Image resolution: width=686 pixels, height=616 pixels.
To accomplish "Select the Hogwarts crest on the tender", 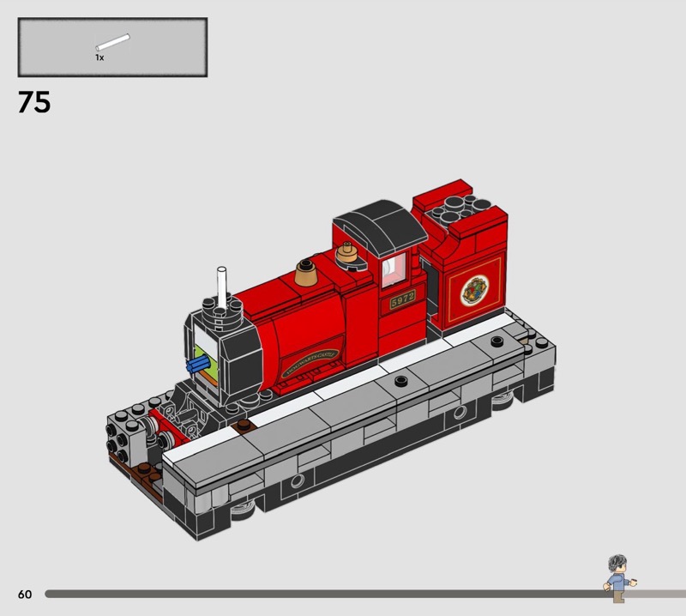I will point(472,290).
